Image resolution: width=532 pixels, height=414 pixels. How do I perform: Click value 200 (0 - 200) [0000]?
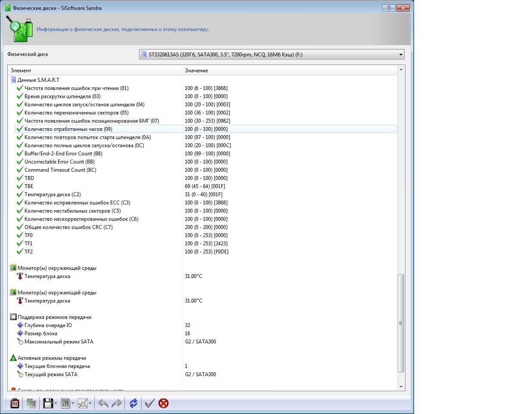coord(206,227)
